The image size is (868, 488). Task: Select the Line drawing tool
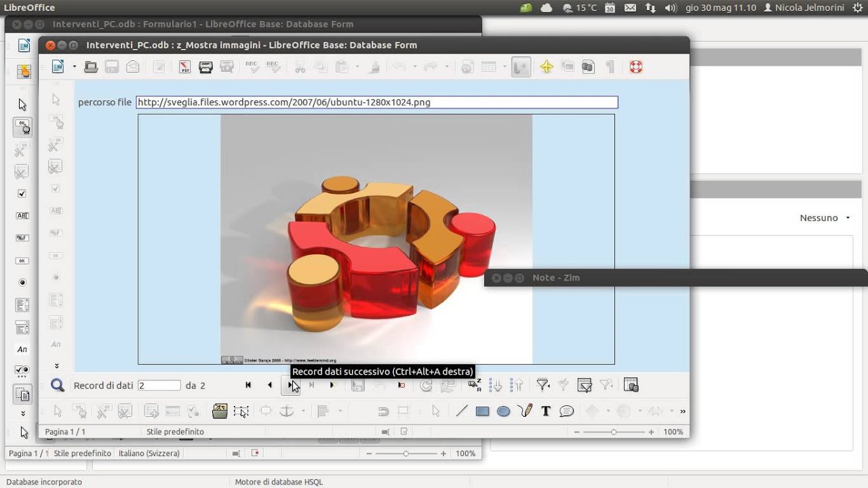(462, 411)
